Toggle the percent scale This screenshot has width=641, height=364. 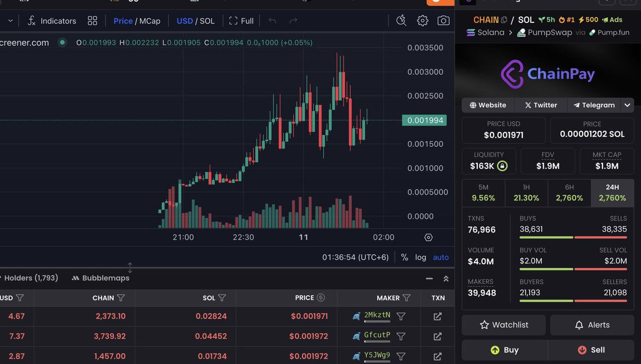coord(404,257)
